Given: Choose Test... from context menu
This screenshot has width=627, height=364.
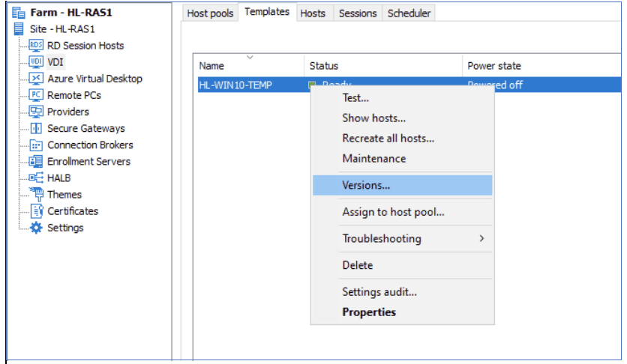Looking at the screenshot, I should click(x=402, y=98).
